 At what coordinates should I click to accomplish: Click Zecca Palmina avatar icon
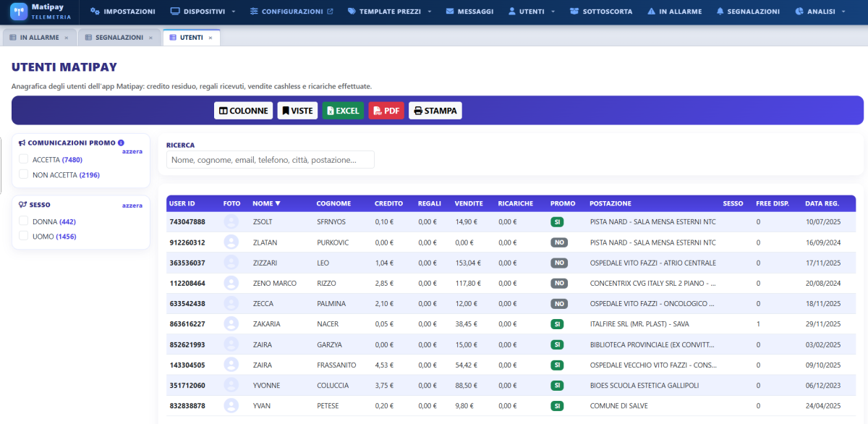coord(231,304)
